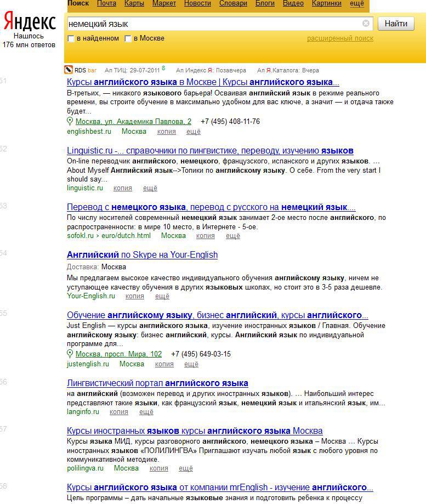The width and height of the screenshot is (426, 504).
Task: Click phone number +7 (495) 408-11-76
Action: [x=230, y=122]
